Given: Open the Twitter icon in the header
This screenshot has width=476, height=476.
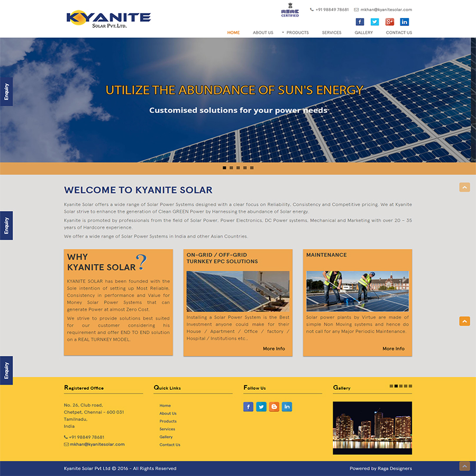Looking at the screenshot, I should coord(374,22).
